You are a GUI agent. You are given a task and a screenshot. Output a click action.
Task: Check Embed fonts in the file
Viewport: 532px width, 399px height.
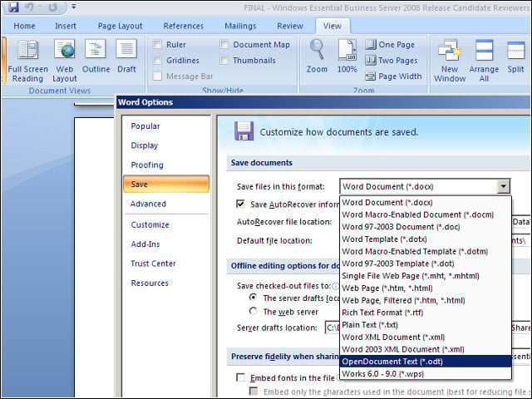tap(240, 377)
